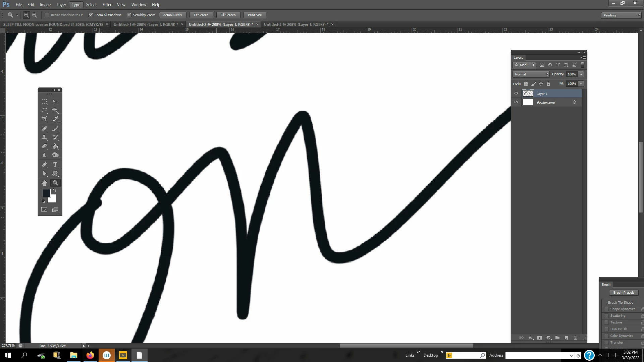Select the Crop tool
The width and height of the screenshot is (644, 362).
(44, 119)
